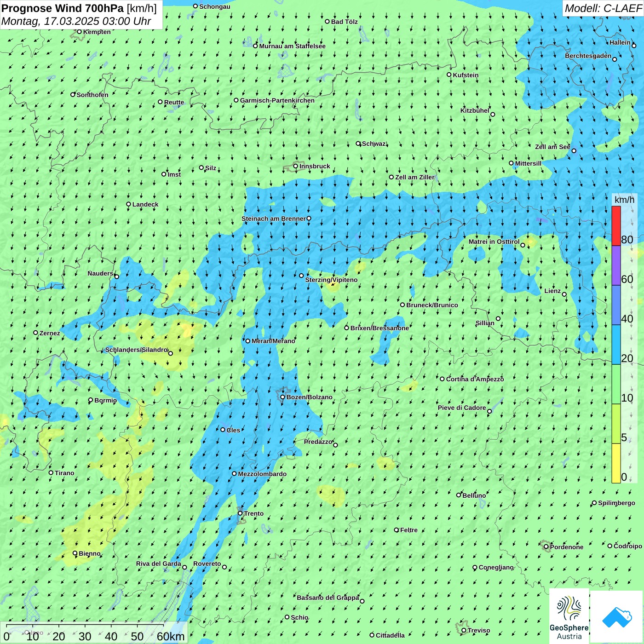Click the Trento city marker

coord(240,513)
